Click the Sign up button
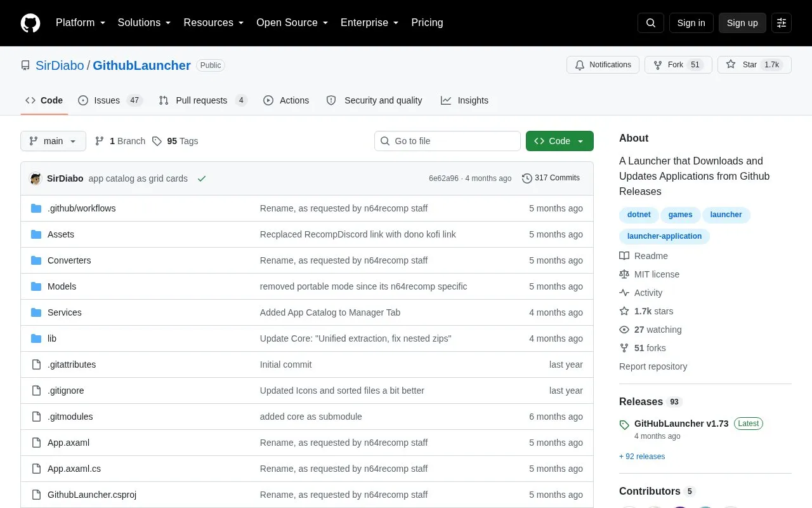 742,23
